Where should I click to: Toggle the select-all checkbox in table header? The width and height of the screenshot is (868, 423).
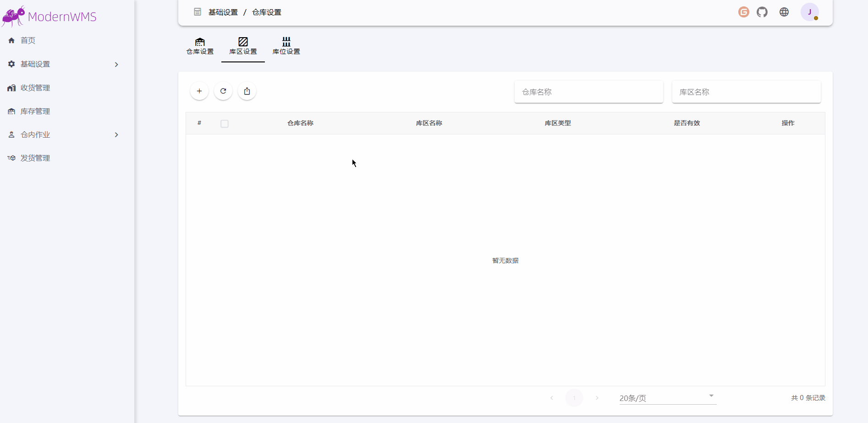(x=225, y=123)
